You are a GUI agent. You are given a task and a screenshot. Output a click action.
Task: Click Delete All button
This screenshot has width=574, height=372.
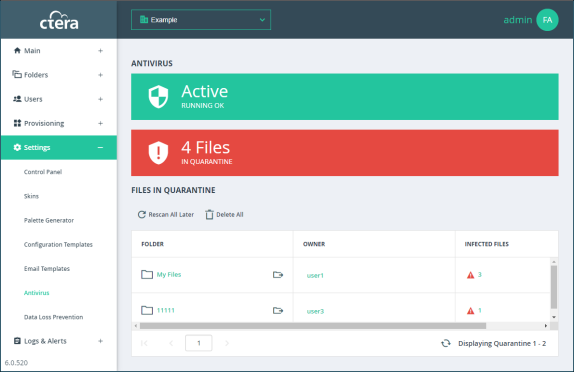224,215
